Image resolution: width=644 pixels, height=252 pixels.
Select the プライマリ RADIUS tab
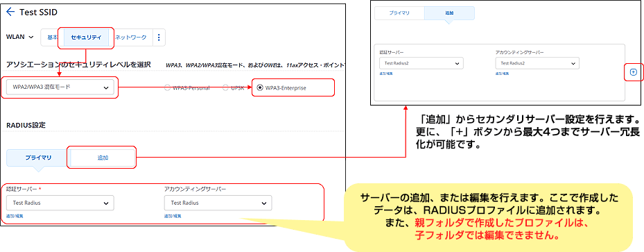(x=38, y=158)
